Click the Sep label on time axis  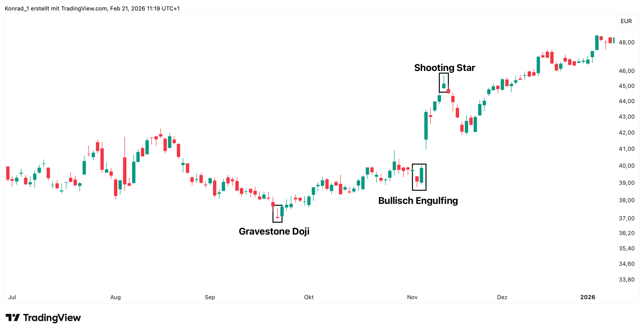coord(210,297)
